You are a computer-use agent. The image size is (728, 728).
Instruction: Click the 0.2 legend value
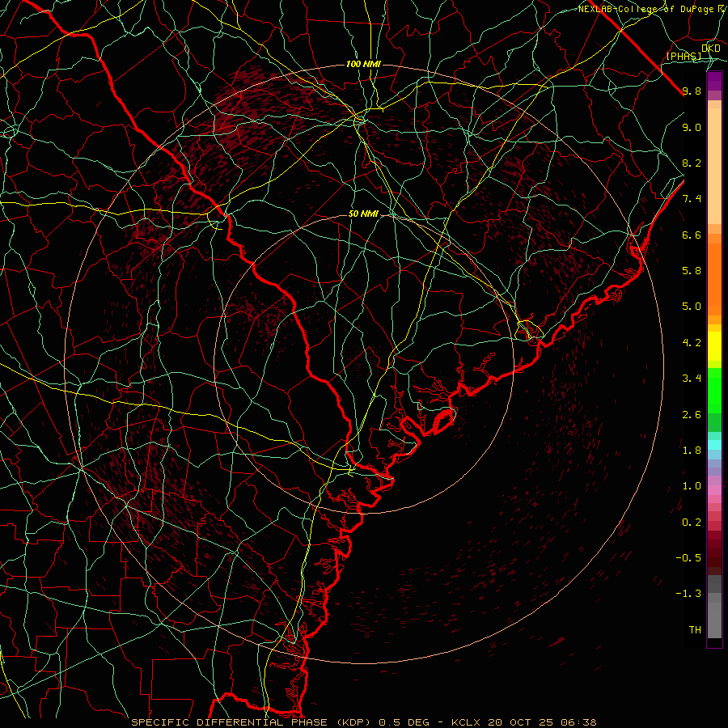click(692, 523)
